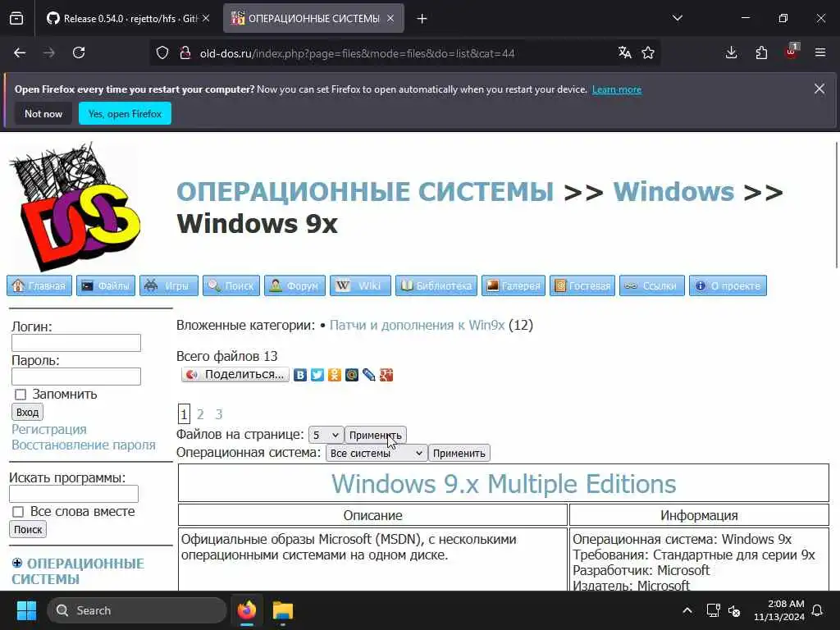
Task: Focus the Логин input field
Action: coord(76,343)
